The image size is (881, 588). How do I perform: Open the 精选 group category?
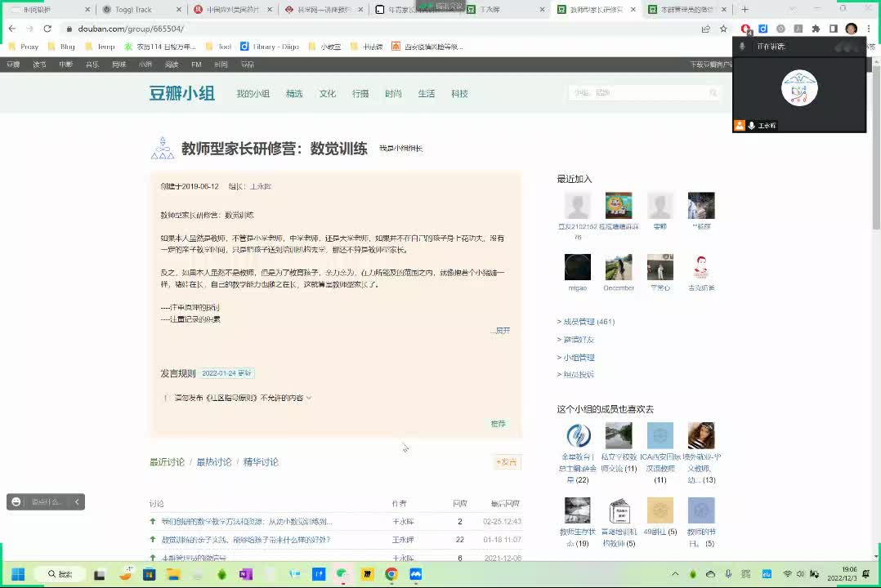[294, 94]
